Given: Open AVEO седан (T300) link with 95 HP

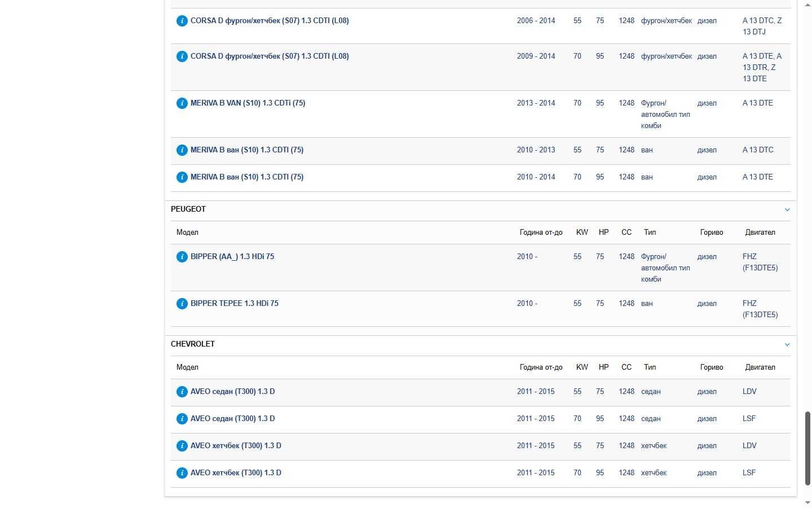Looking at the screenshot, I should 233,418.
